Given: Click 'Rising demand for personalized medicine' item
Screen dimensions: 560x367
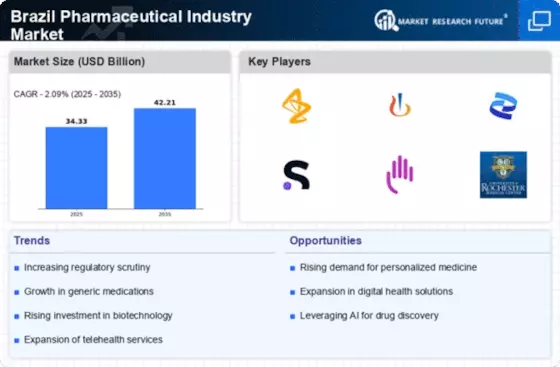Looking at the screenshot, I should click(388, 267).
